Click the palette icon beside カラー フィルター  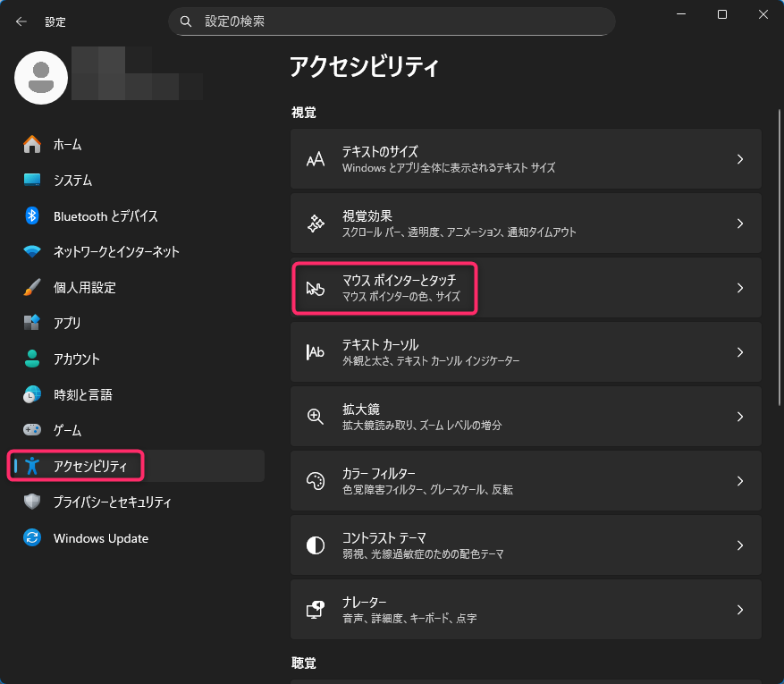315,480
